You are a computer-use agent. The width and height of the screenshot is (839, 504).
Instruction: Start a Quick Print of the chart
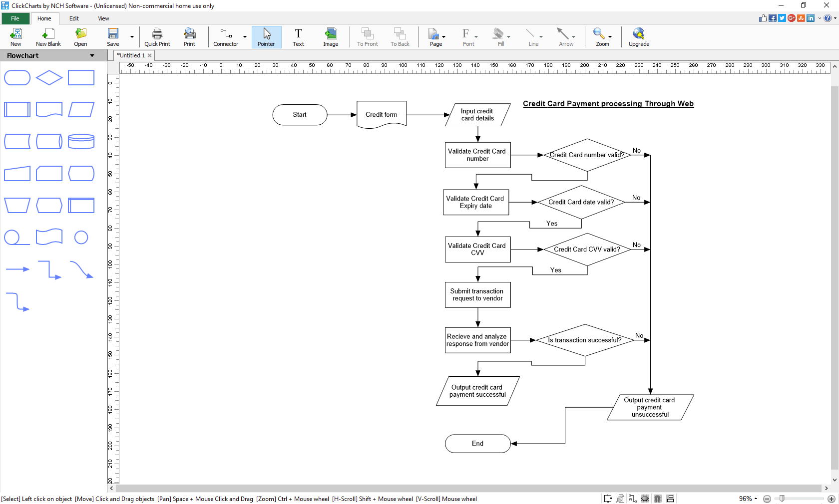pyautogui.click(x=157, y=36)
